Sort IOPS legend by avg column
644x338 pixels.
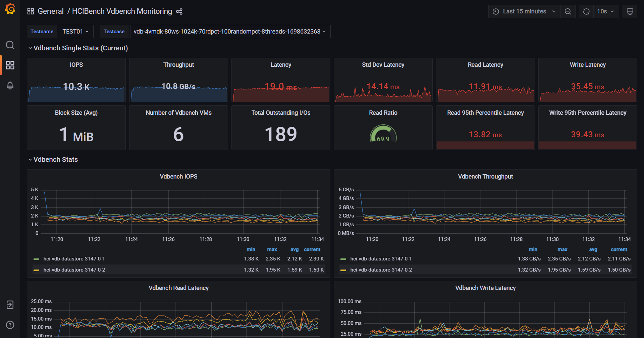click(294, 249)
